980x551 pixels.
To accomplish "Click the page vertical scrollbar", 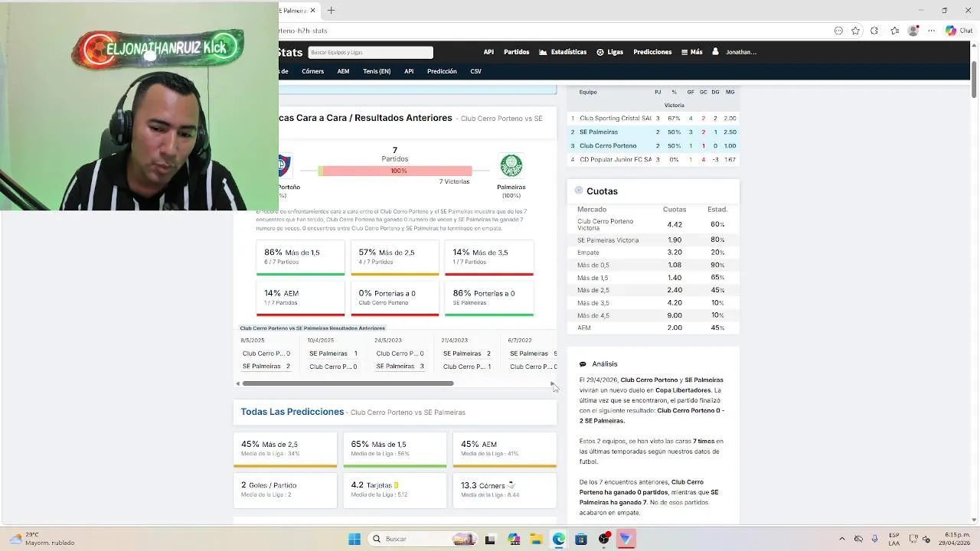I will (x=974, y=80).
